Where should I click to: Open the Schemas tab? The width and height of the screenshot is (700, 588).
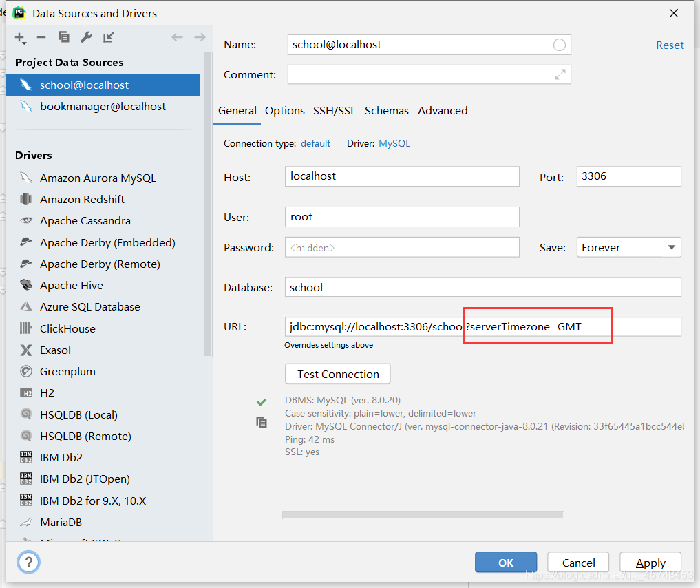[387, 110]
